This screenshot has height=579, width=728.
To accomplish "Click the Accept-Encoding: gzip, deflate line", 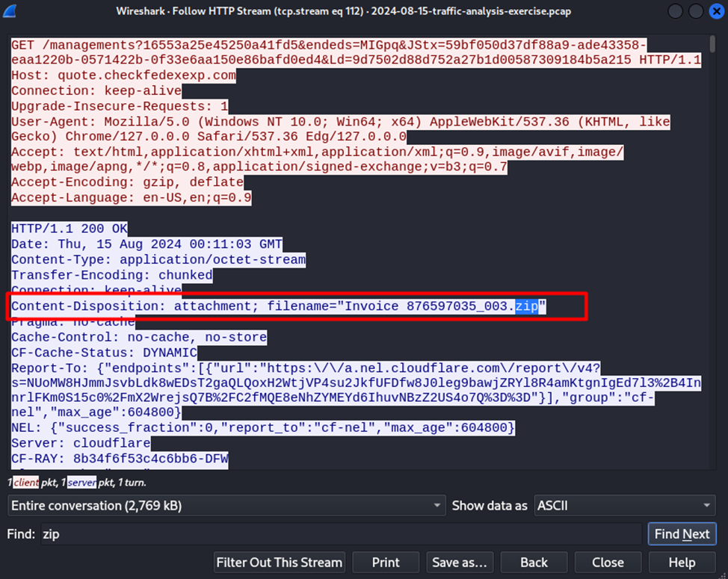I will pyautogui.click(x=127, y=182).
